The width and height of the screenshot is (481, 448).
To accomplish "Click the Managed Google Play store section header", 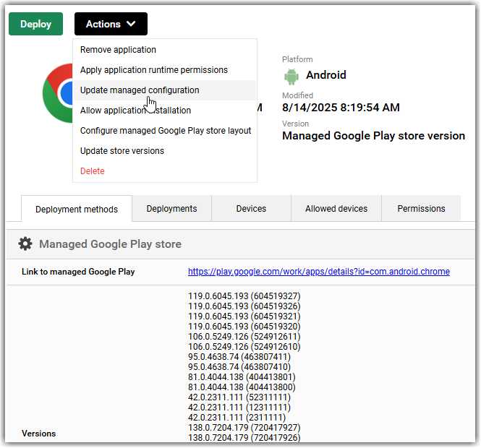I will 241,244.
